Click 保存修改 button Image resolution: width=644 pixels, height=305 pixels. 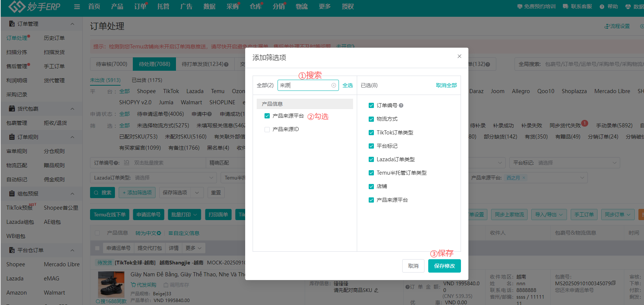click(x=444, y=266)
